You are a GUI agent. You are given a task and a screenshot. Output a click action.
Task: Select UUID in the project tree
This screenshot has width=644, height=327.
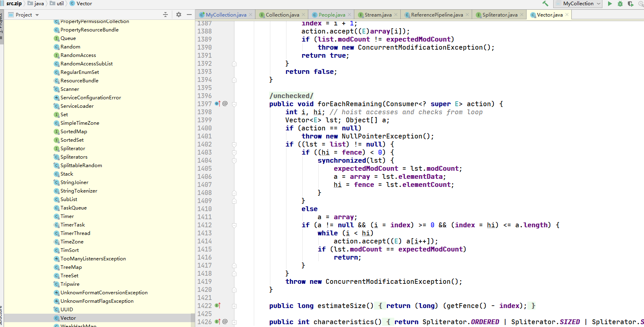pyautogui.click(x=67, y=310)
